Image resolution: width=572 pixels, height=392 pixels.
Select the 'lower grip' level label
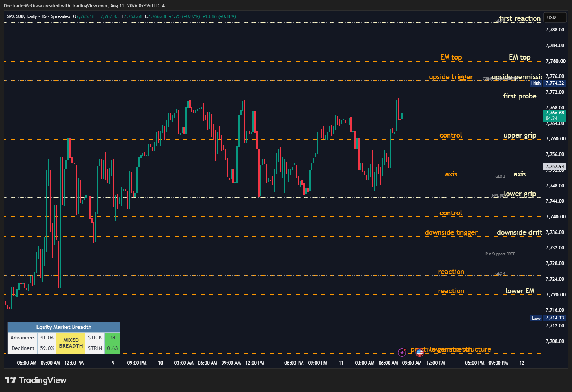click(520, 194)
